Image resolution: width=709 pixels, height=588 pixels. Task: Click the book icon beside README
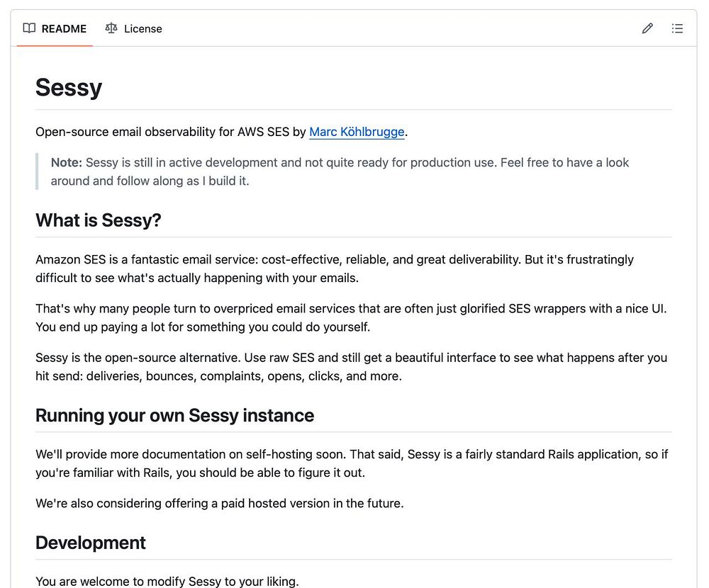point(29,29)
